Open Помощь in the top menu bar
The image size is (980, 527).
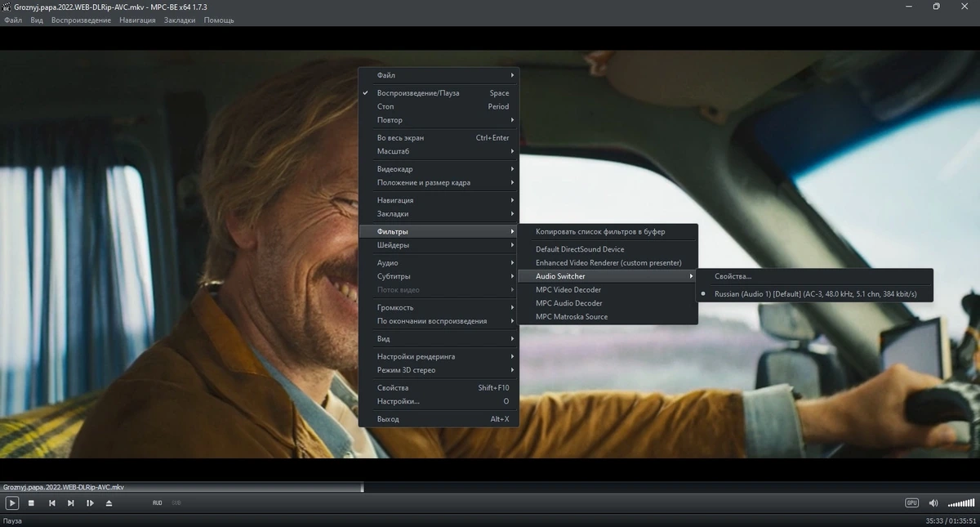[x=219, y=20]
